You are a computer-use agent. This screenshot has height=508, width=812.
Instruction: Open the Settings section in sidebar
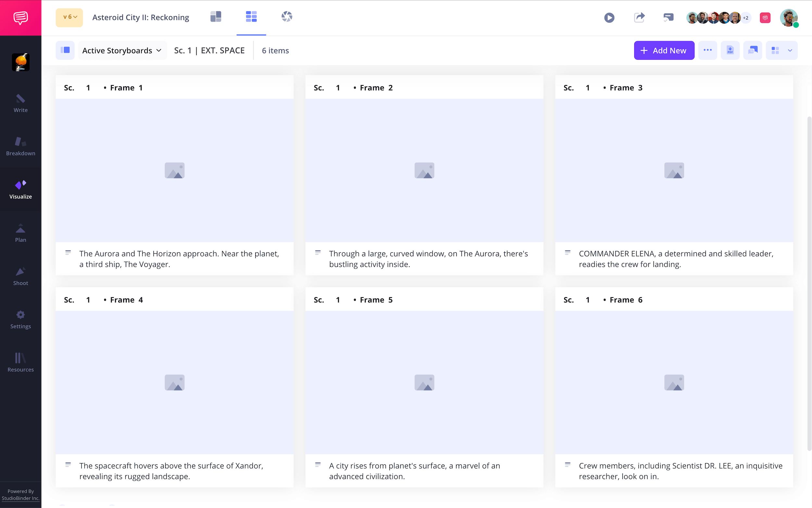pos(20,320)
